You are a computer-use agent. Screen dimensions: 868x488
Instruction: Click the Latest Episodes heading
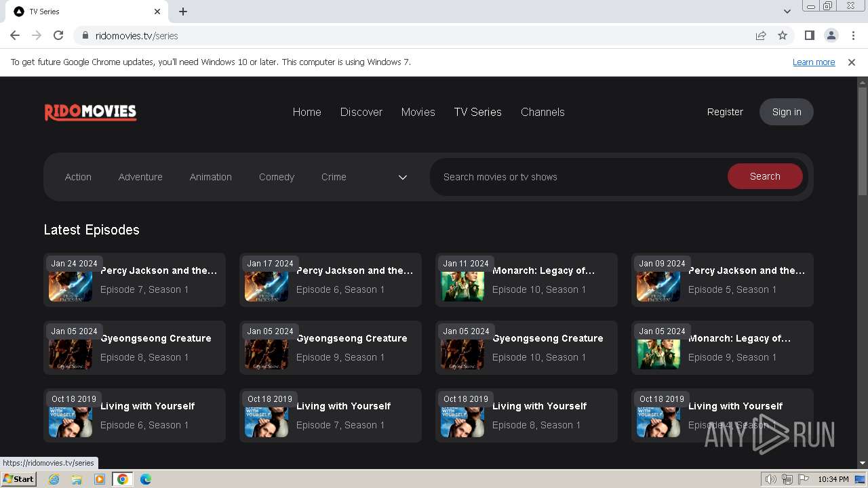coord(92,230)
